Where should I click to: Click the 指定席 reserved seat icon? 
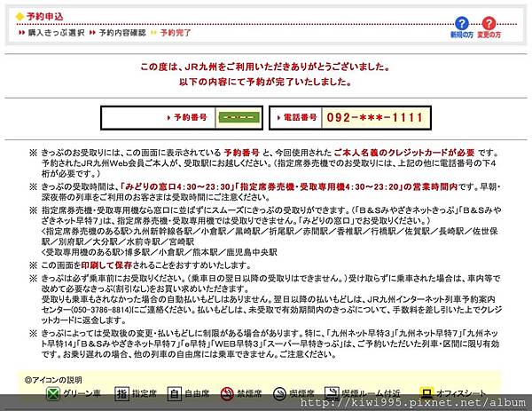coord(121,394)
